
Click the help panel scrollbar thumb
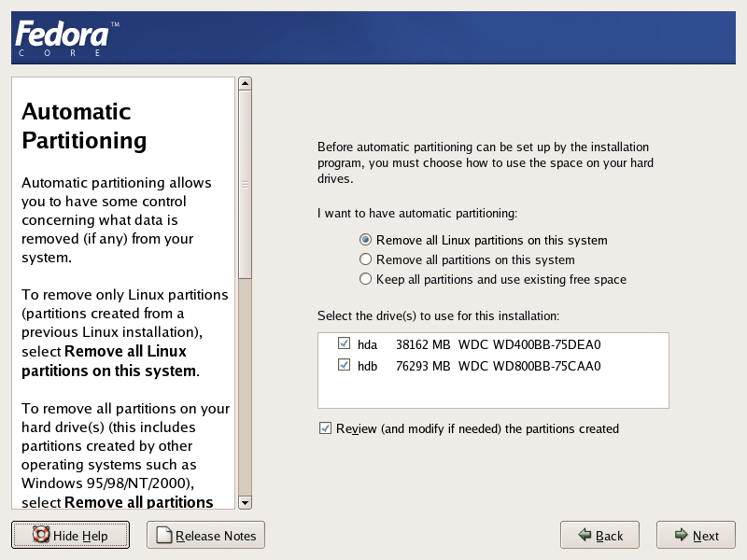(245, 185)
